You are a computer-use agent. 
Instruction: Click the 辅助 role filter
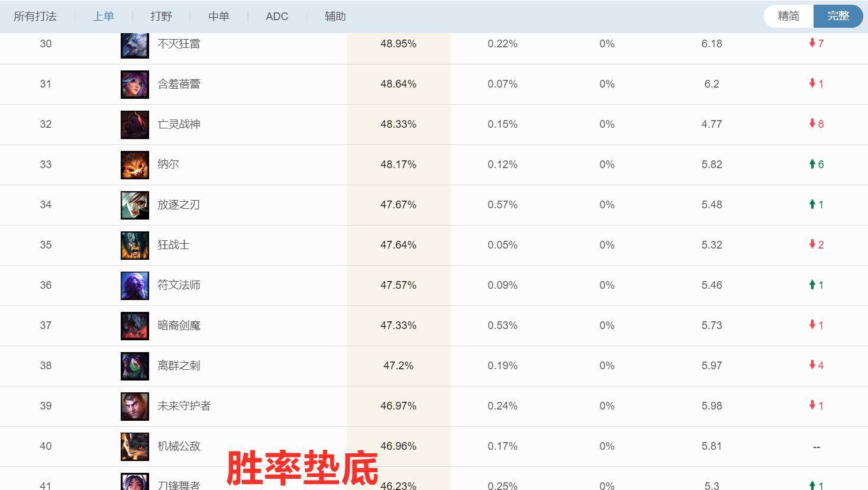(x=334, y=17)
